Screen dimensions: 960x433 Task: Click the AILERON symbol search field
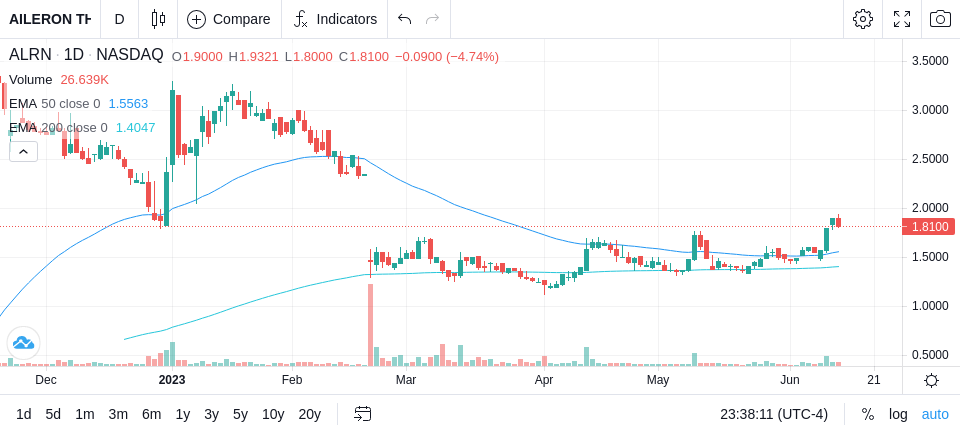(50, 19)
